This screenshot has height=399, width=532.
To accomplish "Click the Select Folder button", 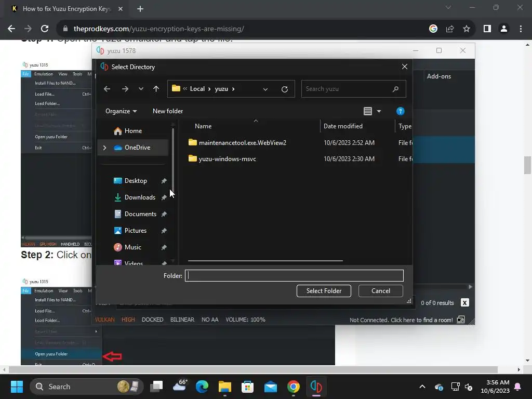I will pyautogui.click(x=324, y=291).
